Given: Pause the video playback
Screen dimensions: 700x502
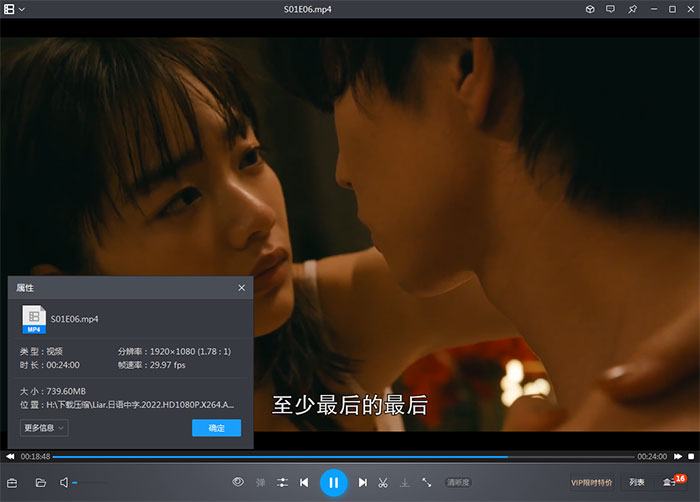Looking at the screenshot, I should tap(333, 483).
